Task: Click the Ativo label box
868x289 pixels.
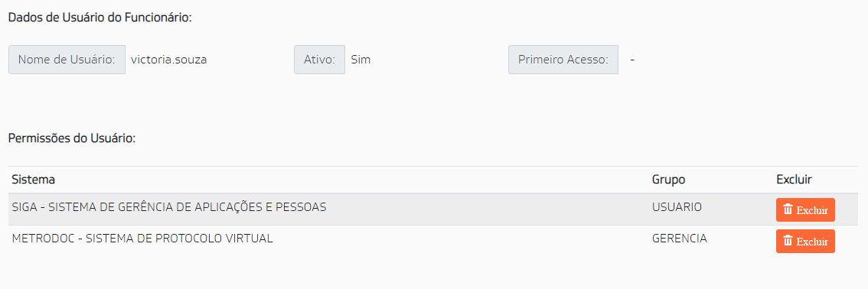Action: coord(319,60)
